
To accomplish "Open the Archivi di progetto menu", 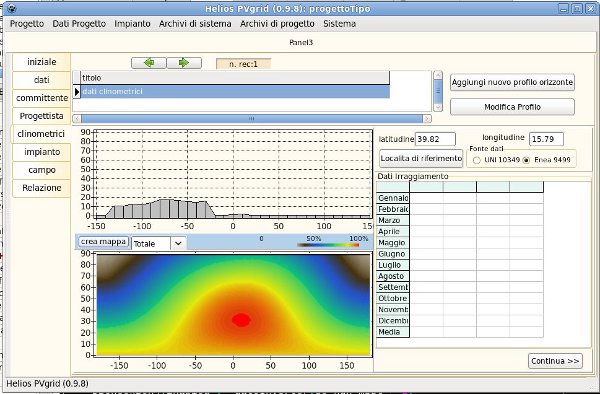I will [x=277, y=24].
